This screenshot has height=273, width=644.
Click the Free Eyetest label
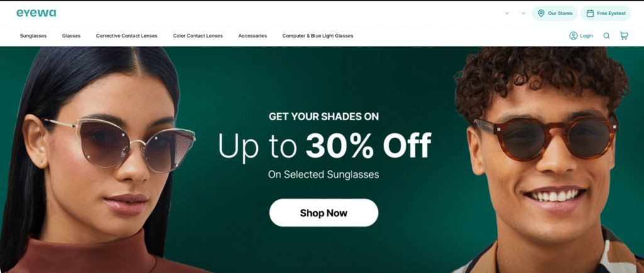[x=611, y=13]
